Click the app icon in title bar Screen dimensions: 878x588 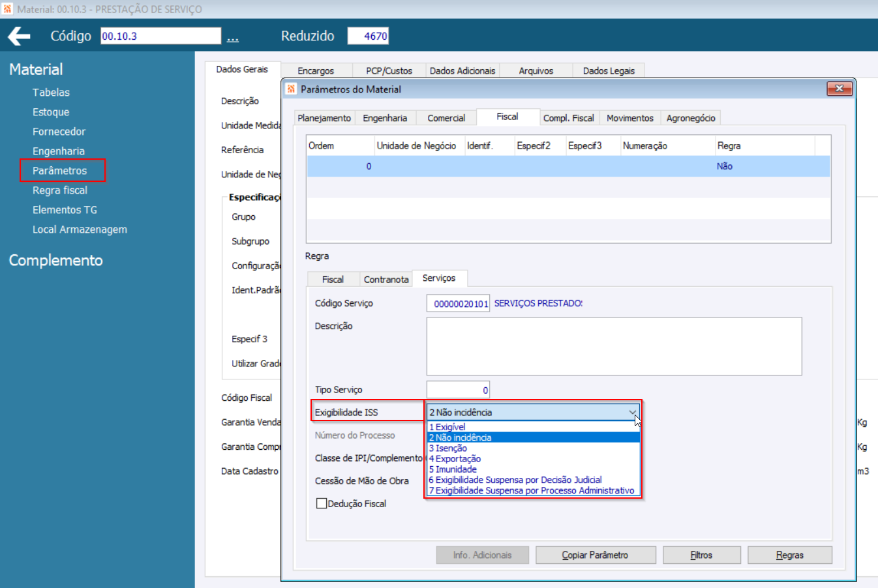7,9
